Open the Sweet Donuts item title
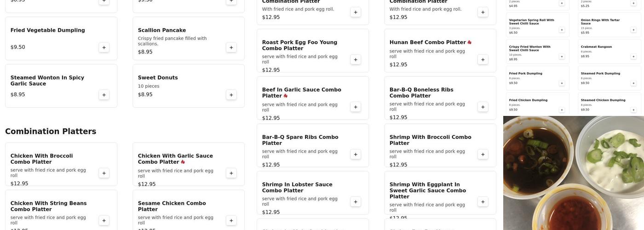This screenshot has height=230, width=644. point(158,78)
